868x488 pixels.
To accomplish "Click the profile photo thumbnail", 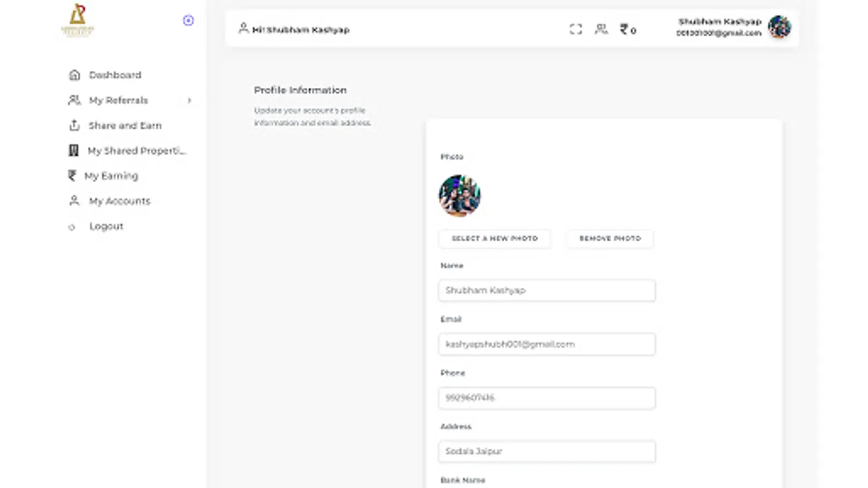I will [x=459, y=196].
